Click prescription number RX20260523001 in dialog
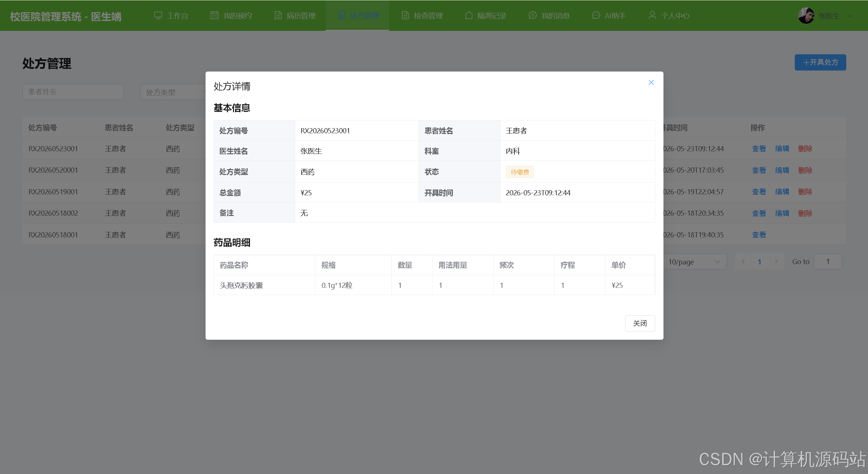 coord(325,131)
